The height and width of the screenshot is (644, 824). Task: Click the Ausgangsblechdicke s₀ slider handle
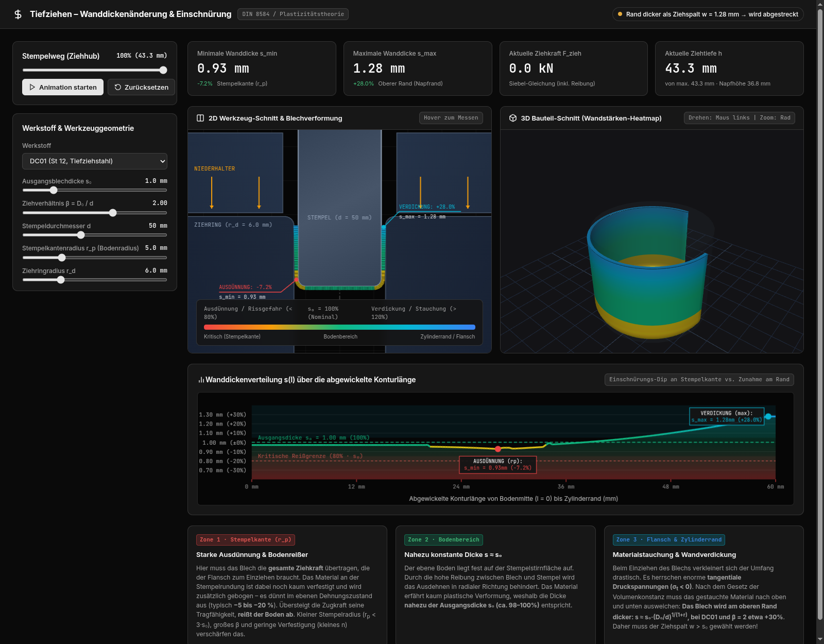tap(54, 190)
